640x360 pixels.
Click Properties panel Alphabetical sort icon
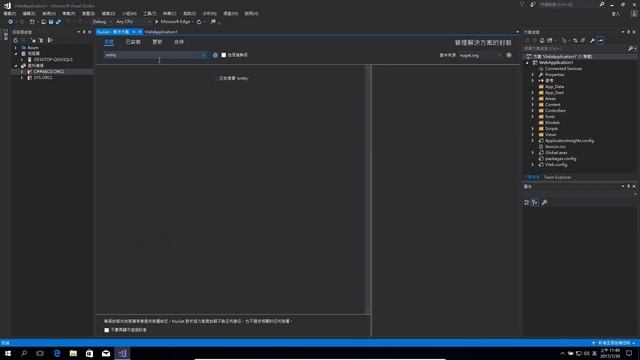[x=535, y=202]
